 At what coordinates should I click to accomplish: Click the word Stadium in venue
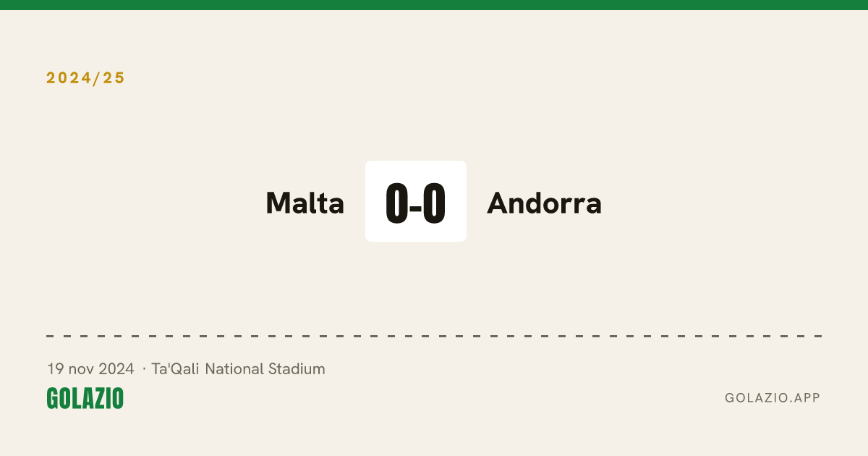click(x=297, y=369)
